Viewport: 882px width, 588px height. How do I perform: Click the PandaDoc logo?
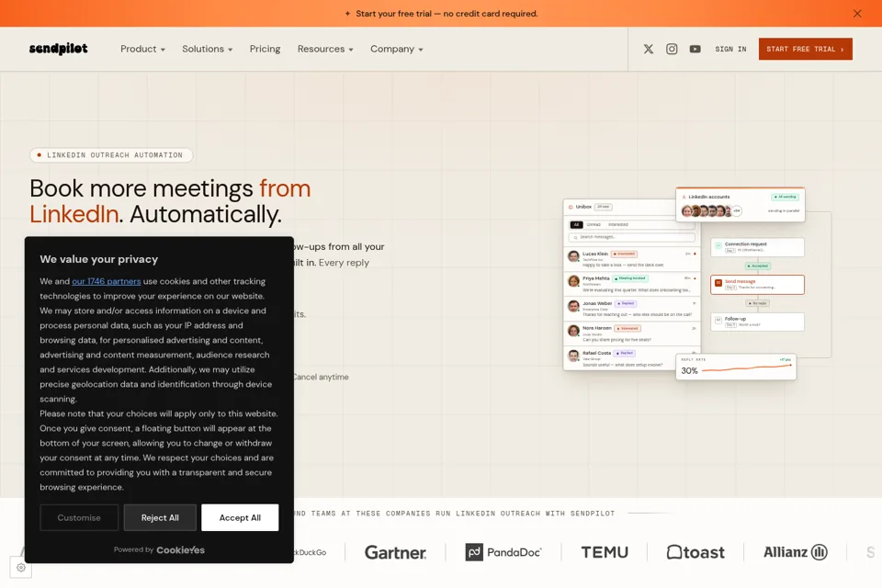[x=503, y=552]
